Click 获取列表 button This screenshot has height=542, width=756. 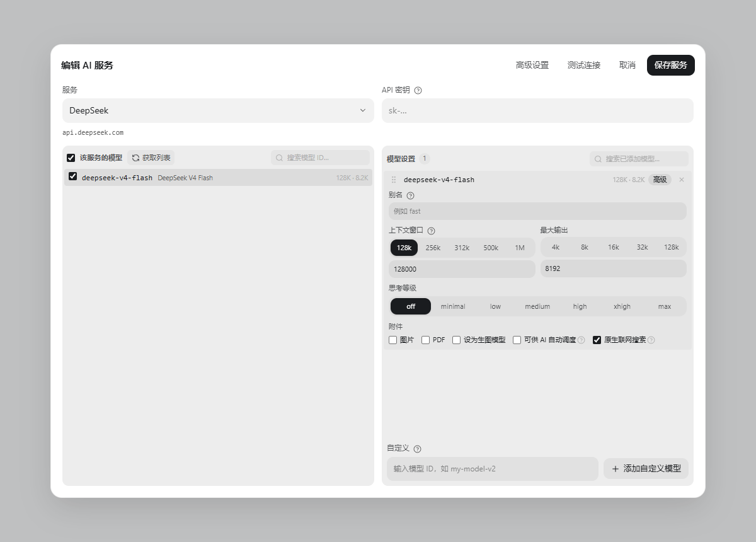tap(151, 158)
